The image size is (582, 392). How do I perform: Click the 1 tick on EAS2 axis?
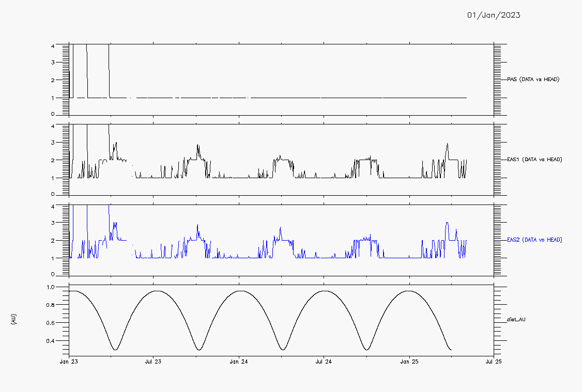tap(53, 258)
